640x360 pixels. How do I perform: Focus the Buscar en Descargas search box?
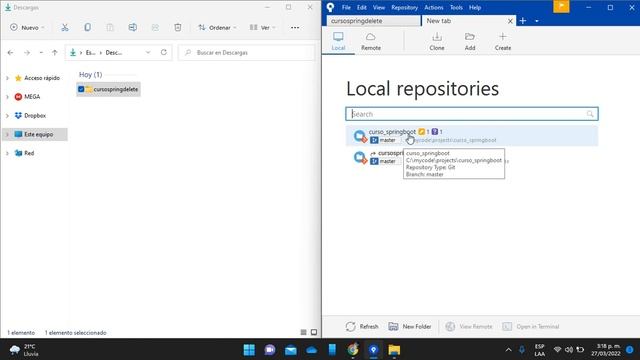(x=247, y=53)
